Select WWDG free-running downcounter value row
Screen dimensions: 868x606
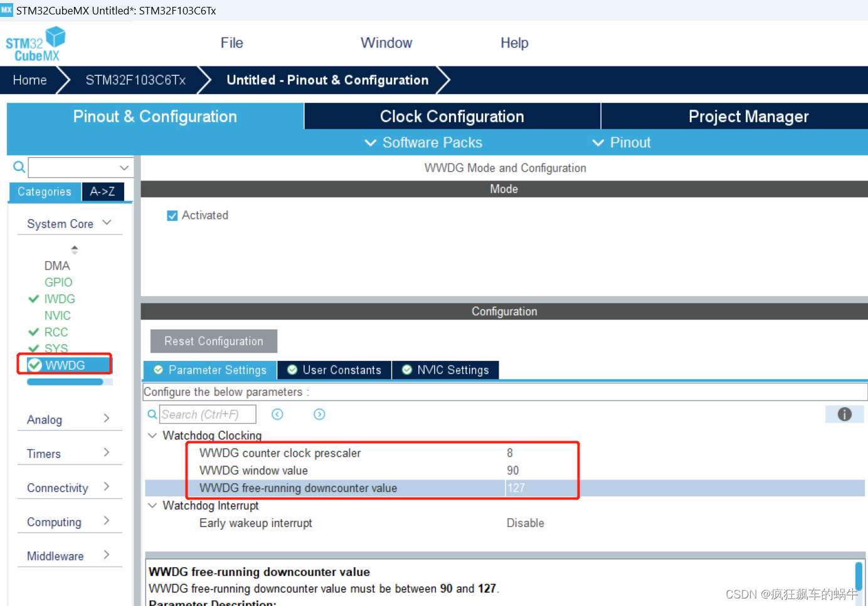(x=505, y=488)
